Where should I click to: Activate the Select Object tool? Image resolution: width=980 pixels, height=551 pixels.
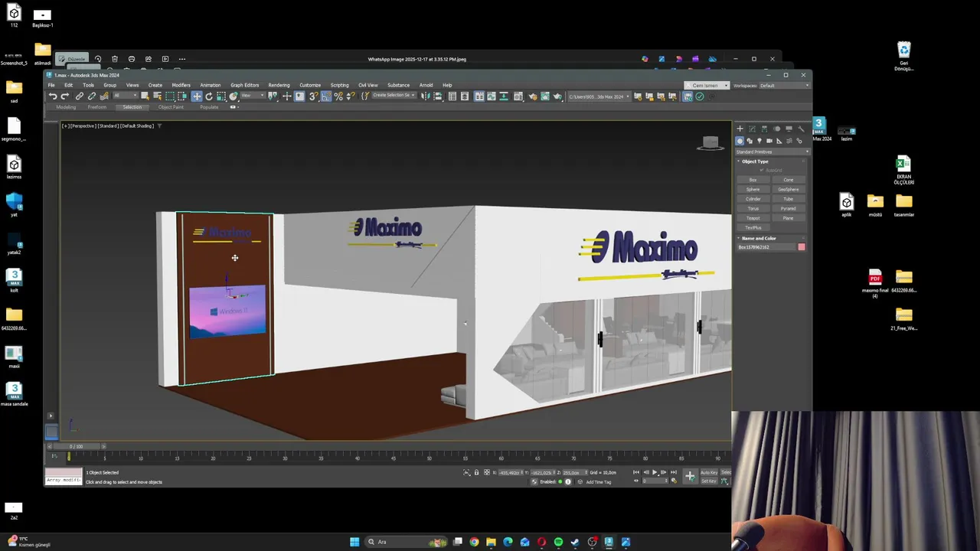click(x=145, y=96)
